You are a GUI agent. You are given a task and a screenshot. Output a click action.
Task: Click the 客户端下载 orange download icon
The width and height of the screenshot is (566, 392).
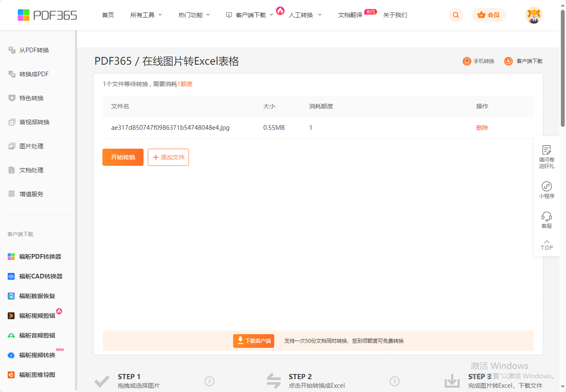coord(508,61)
